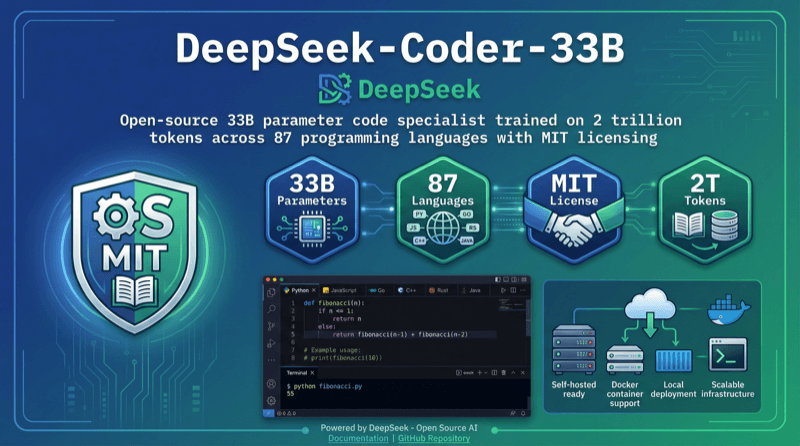Open the editor tab bar more actions ellipsis
The image size is (800, 446).
[522, 290]
